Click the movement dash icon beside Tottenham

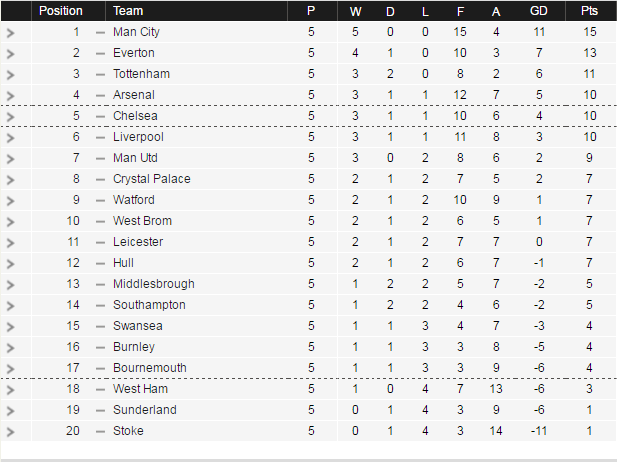[100, 74]
